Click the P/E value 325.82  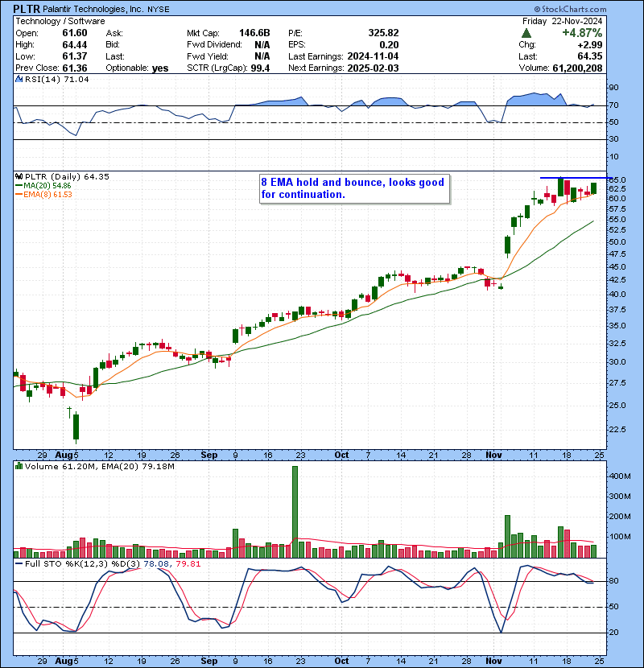(x=384, y=33)
